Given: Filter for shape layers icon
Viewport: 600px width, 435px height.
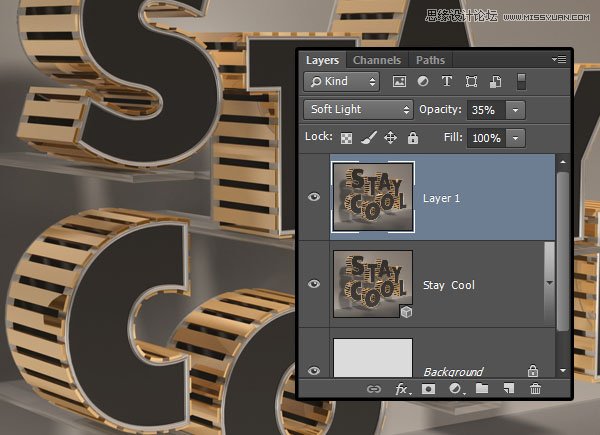Looking at the screenshot, I should coord(471,81).
